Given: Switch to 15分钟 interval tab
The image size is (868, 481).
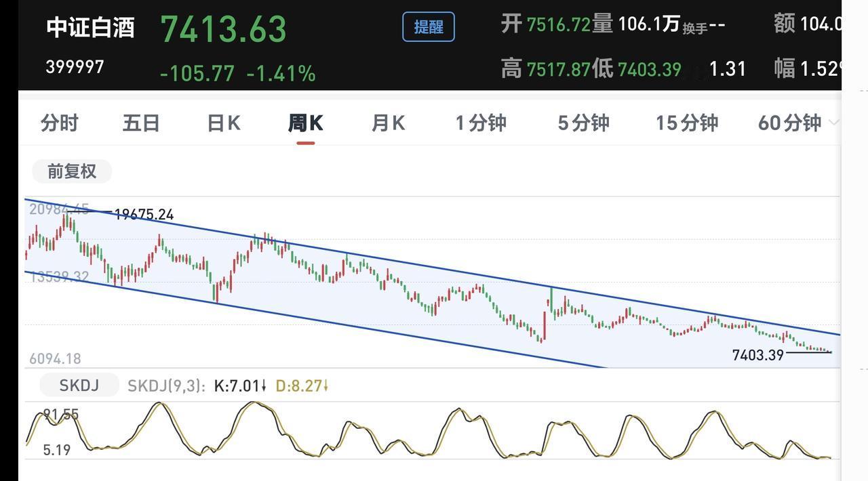Looking at the screenshot, I should click(x=686, y=123).
